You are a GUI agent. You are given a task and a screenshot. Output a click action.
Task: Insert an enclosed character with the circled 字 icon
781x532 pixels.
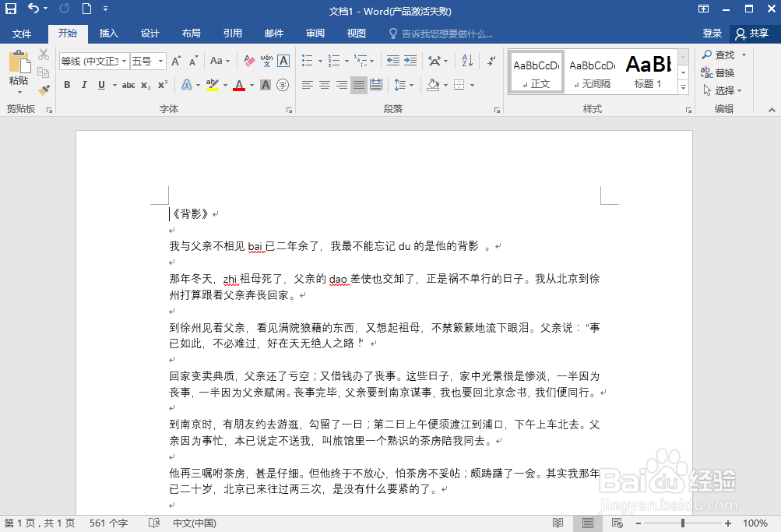[x=283, y=85]
